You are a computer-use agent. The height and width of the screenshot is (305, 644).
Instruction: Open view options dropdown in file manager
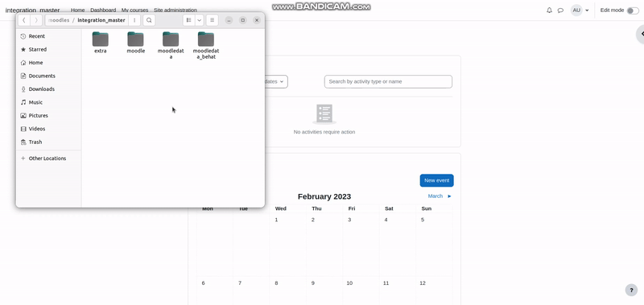pyautogui.click(x=199, y=20)
